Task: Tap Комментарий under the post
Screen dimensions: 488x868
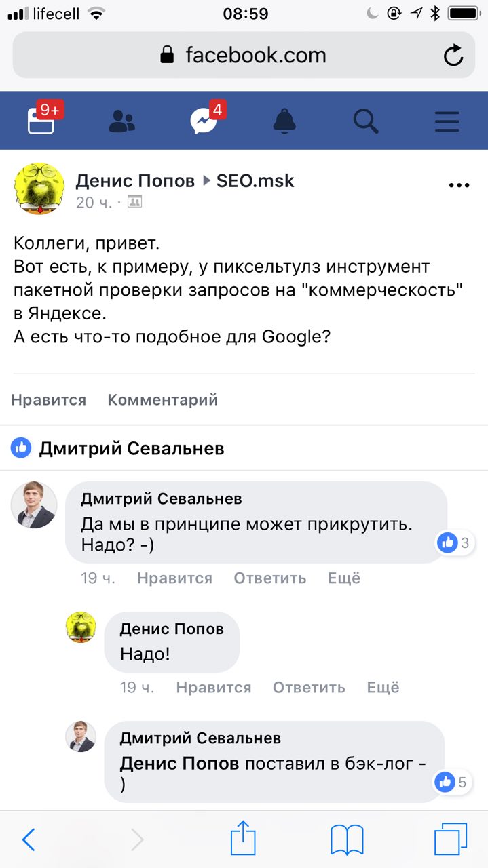Action: (163, 400)
